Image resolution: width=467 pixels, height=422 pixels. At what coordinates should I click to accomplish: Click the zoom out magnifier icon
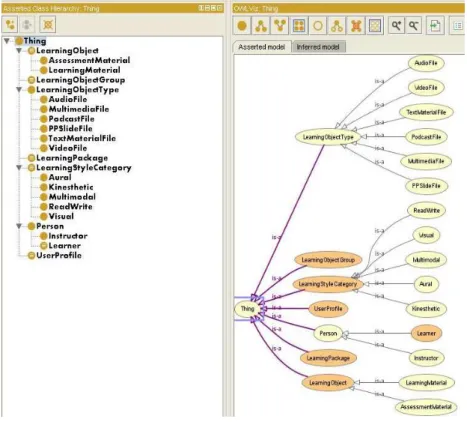tap(414, 26)
